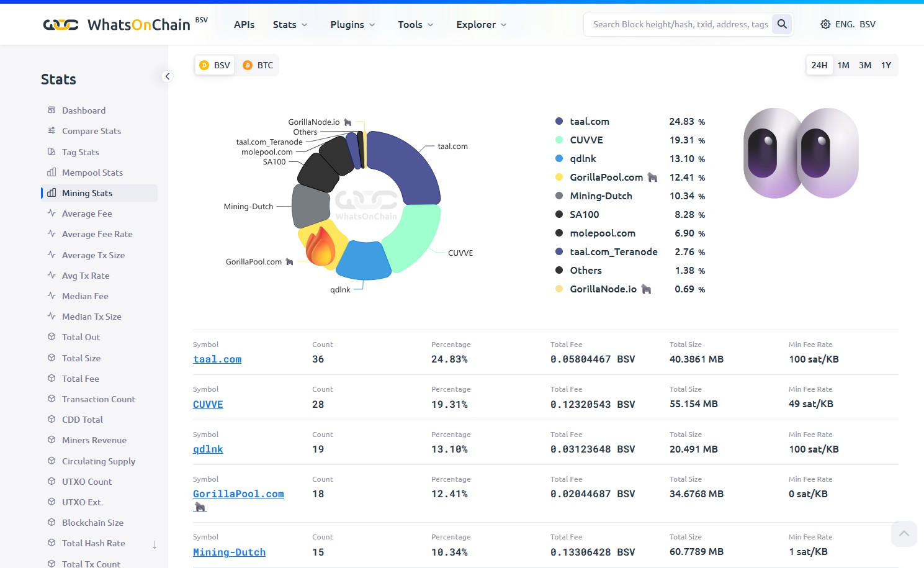Open the Tools dropdown menu
The height and width of the screenshot is (568, 924).
coord(415,24)
